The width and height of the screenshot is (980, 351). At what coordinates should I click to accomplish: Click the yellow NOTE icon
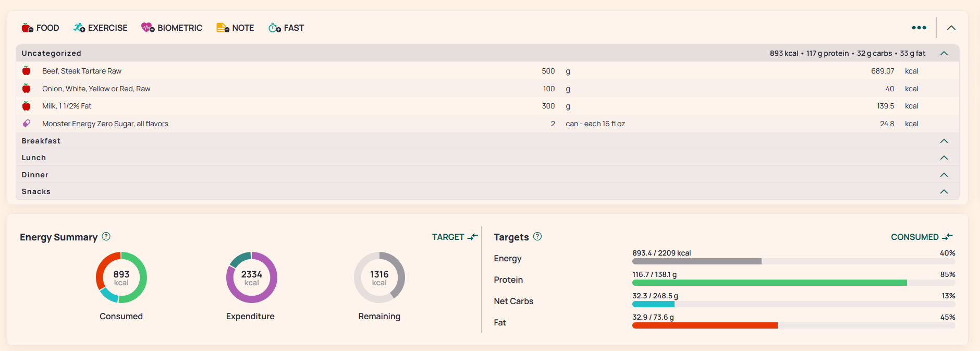(223, 28)
